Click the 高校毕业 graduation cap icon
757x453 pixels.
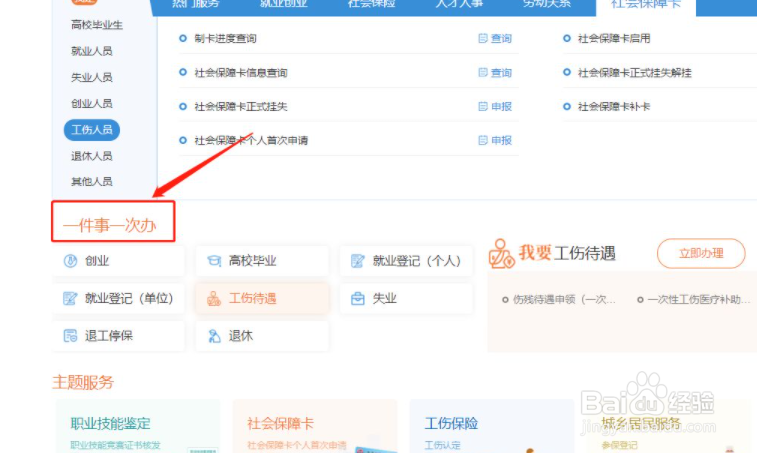(x=214, y=261)
